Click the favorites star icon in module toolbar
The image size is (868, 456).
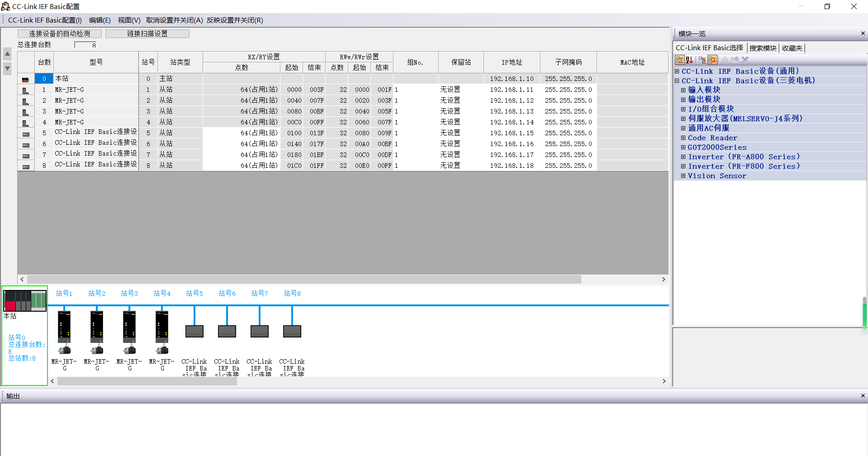725,60
